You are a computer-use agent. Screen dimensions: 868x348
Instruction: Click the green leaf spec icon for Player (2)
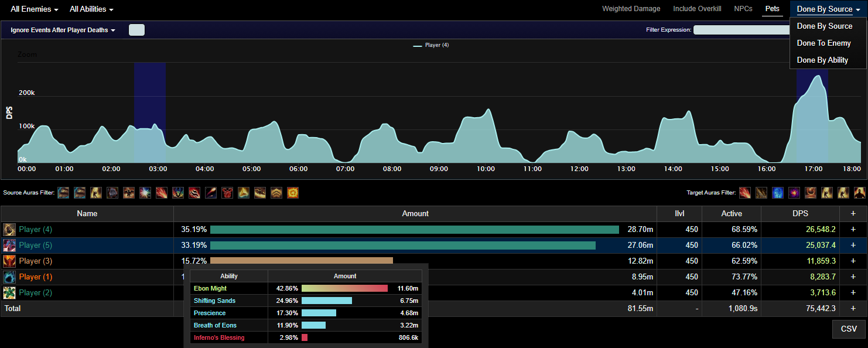point(9,293)
